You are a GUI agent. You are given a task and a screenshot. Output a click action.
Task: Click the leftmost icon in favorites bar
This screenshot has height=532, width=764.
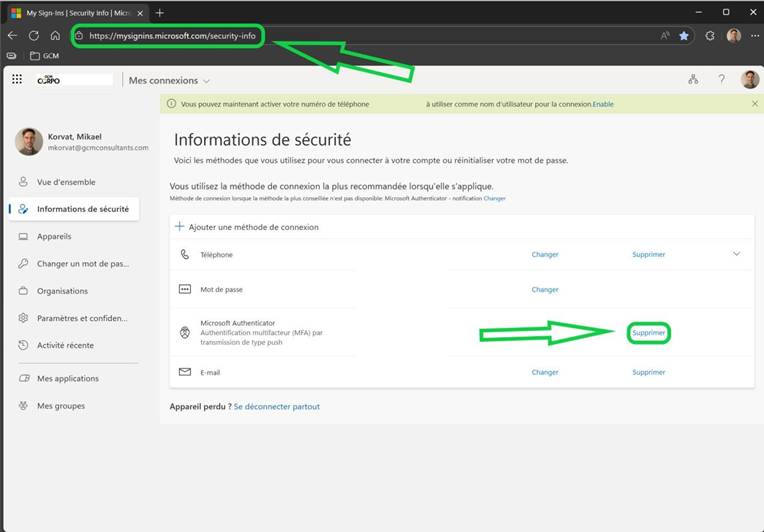click(x=12, y=56)
